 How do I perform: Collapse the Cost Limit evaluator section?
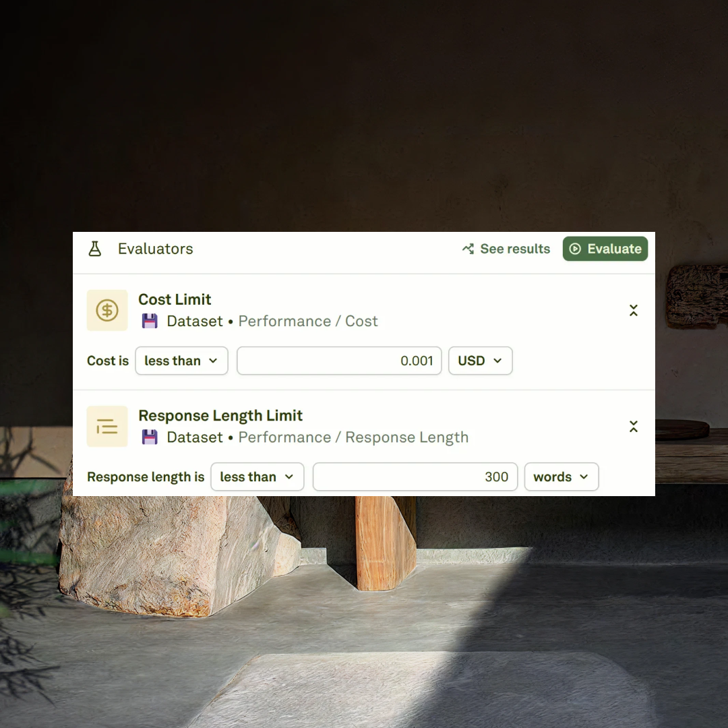(633, 310)
